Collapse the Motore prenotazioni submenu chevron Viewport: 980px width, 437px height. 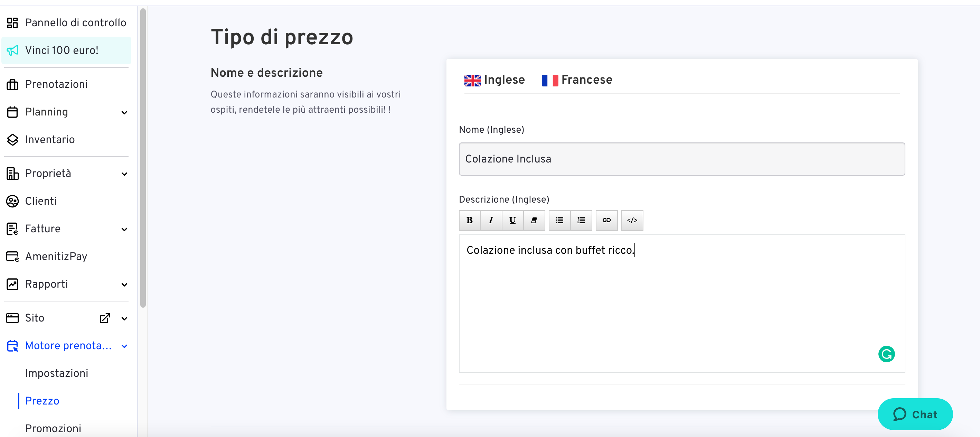click(x=124, y=346)
